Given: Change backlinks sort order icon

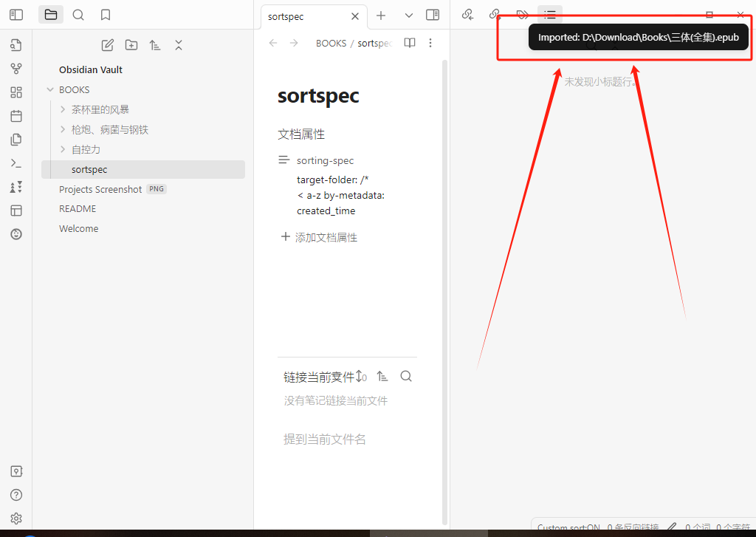Looking at the screenshot, I should click(x=382, y=376).
